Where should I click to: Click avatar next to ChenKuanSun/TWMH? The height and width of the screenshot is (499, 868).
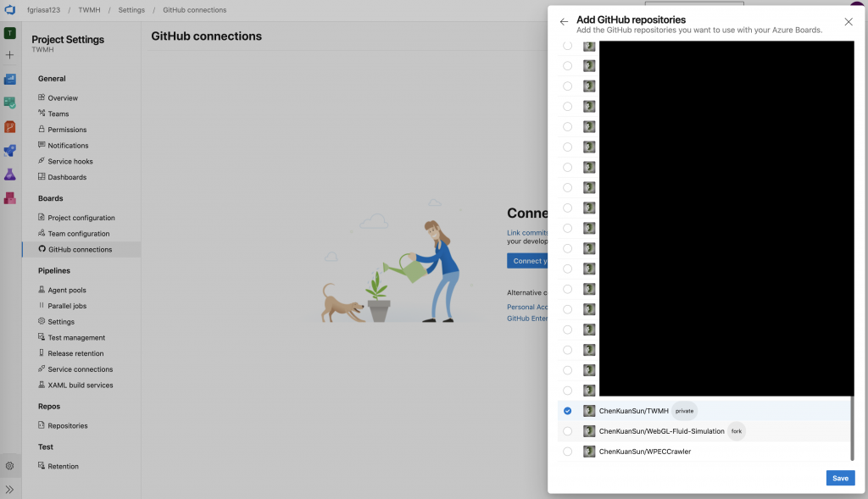click(x=589, y=411)
